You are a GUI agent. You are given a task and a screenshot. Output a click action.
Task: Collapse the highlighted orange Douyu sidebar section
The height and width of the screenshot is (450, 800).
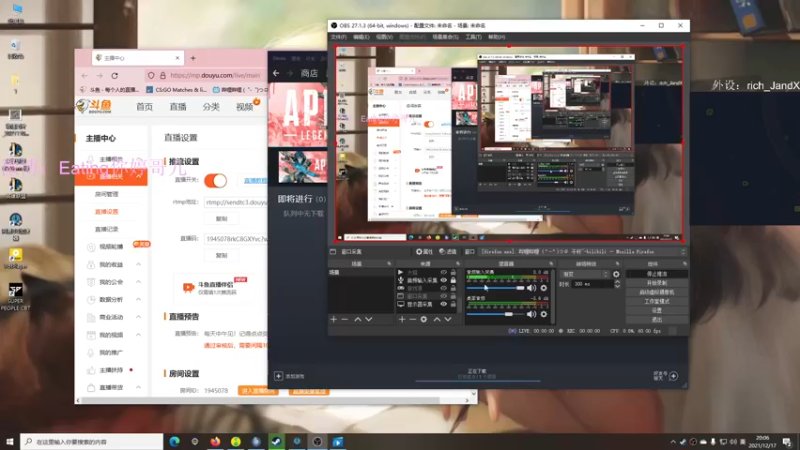pos(138,176)
